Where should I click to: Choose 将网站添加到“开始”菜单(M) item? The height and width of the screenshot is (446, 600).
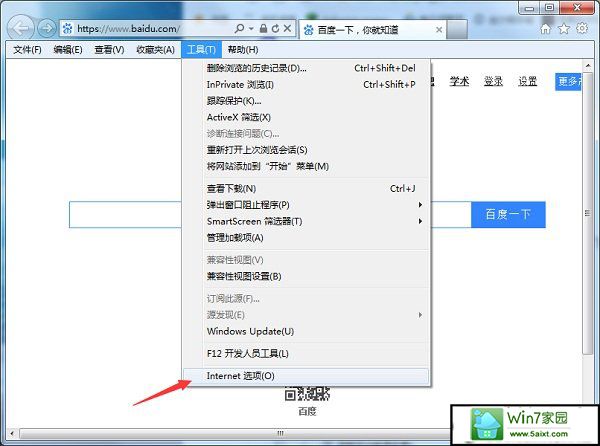(306, 166)
